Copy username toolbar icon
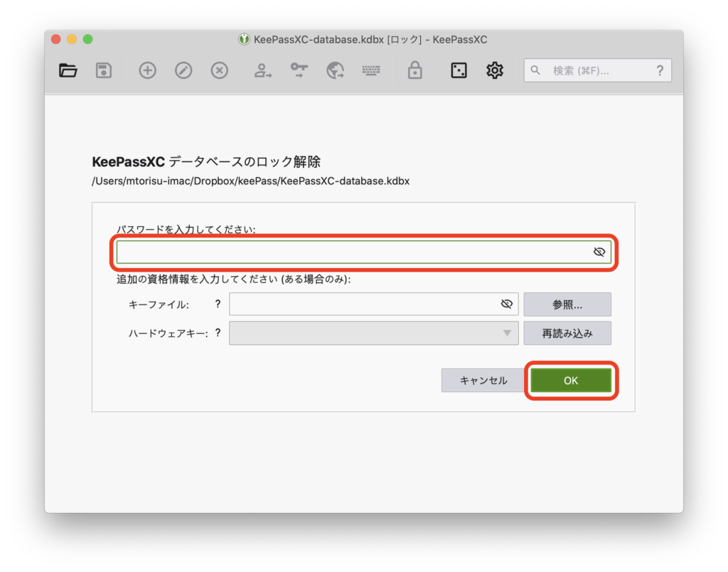Image resolution: width=728 pixels, height=572 pixels. click(x=263, y=70)
